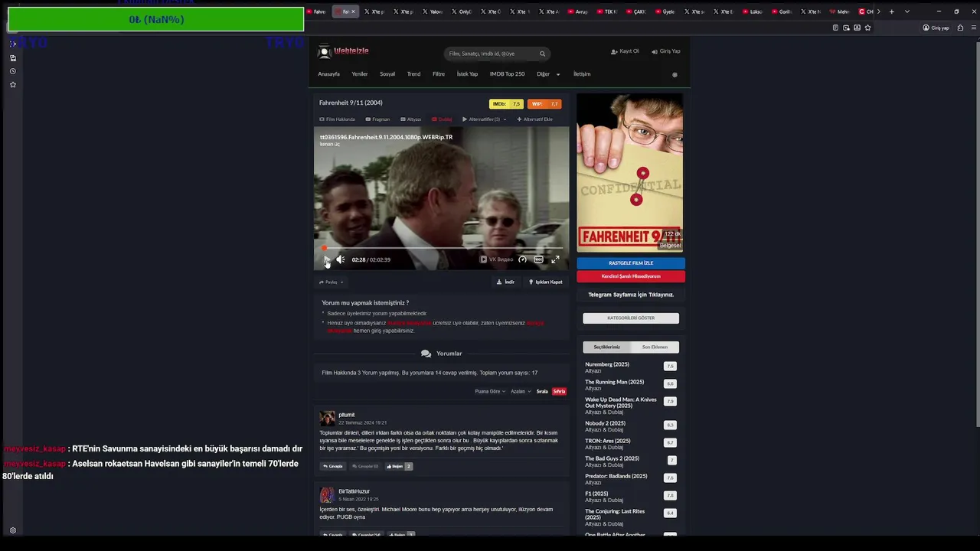Click the Sırala sort button
This screenshot has width=980, height=551.
[x=542, y=391]
